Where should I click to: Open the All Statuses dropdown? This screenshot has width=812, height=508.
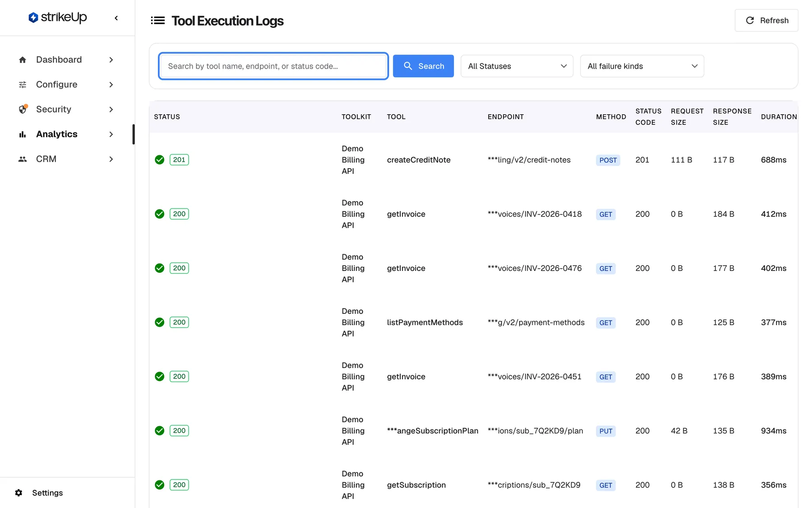[x=517, y=66]
